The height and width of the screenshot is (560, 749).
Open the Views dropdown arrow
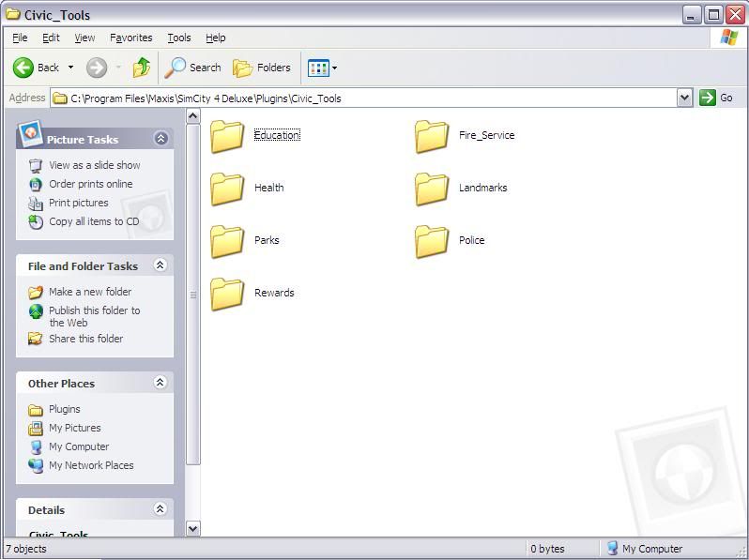pos(334,68)
